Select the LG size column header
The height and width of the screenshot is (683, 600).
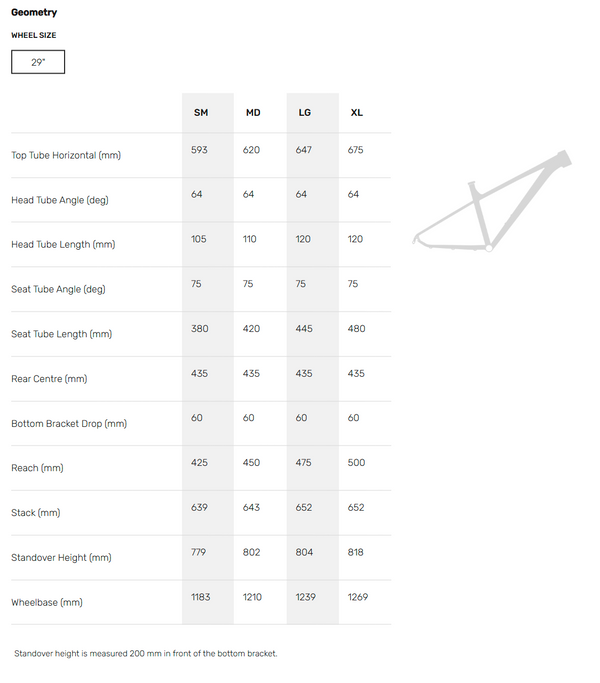tap(305, 113)
